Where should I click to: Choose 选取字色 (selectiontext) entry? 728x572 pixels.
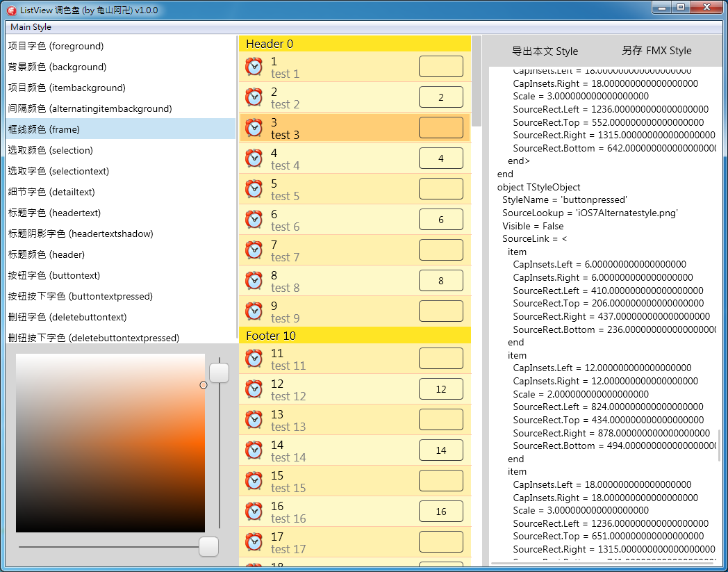tap(121, 171)
